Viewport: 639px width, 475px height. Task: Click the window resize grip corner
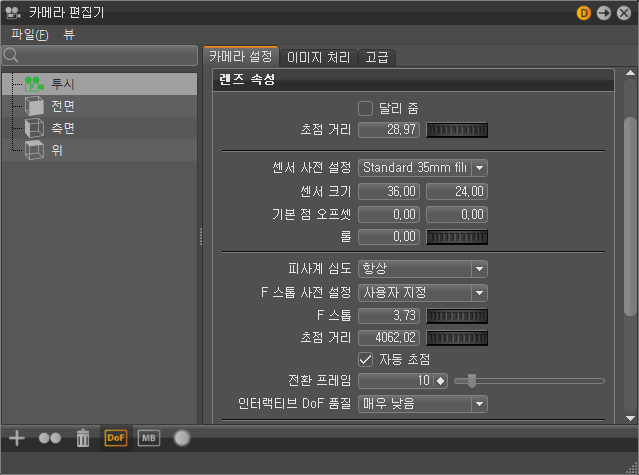pyautogui.click(x=632, y=468)
